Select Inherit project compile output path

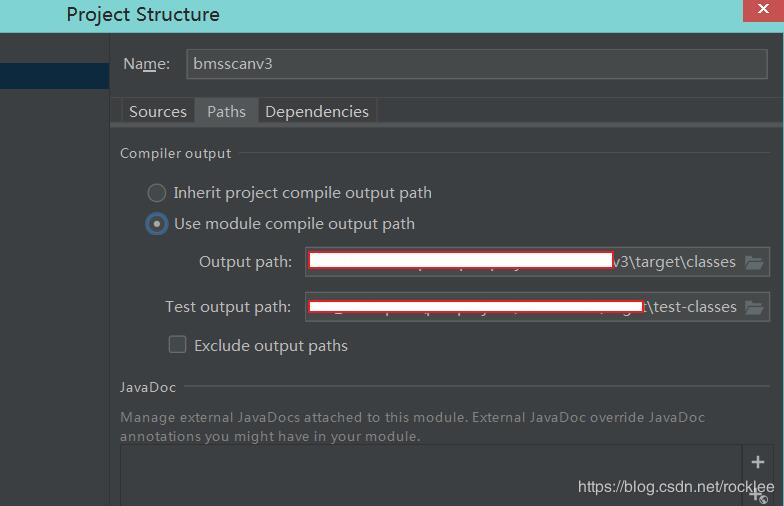pos(157,193)
